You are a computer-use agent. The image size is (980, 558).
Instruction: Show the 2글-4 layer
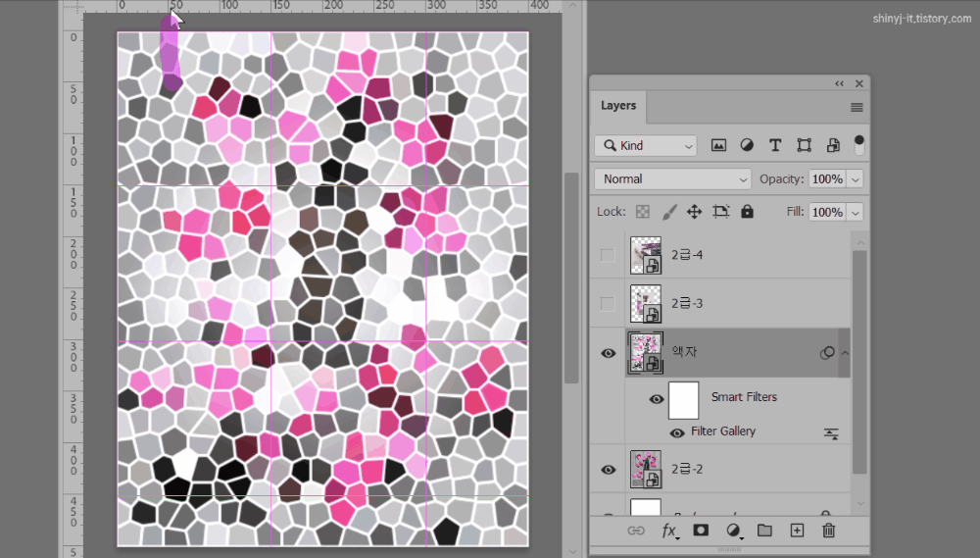(608, 255)
